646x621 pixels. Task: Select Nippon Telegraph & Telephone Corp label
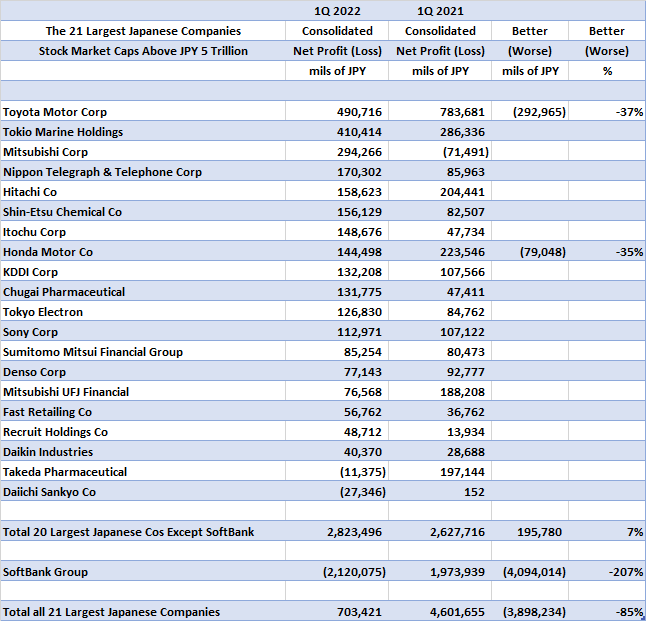tap(103, 172)
